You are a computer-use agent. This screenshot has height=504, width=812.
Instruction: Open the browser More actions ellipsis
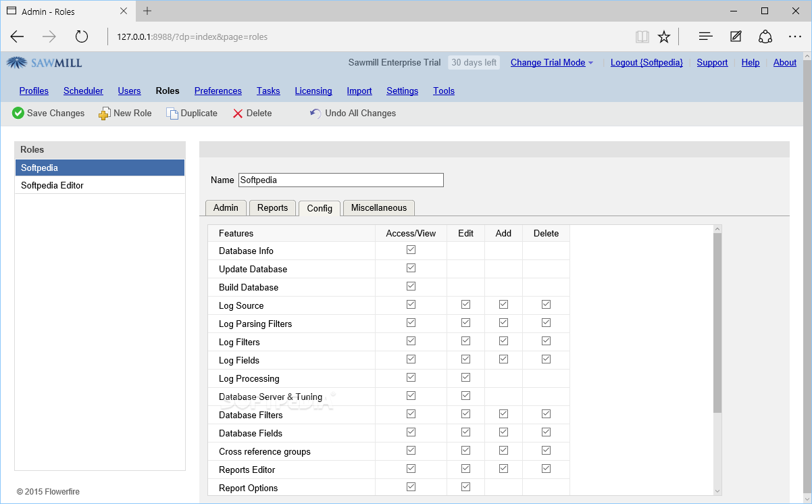(795, 36)
